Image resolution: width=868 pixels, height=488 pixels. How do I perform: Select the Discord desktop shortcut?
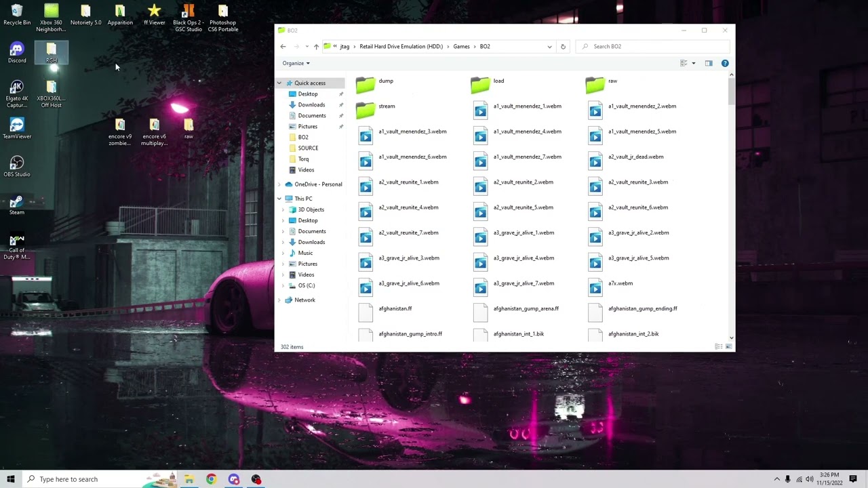pyautogui.click(x=17, y=53)
